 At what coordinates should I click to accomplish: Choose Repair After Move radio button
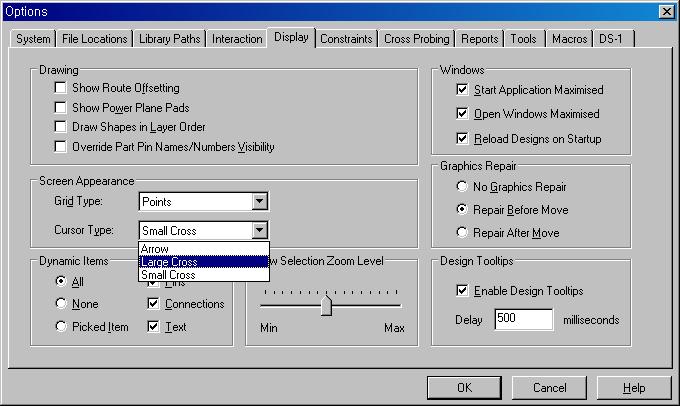461,233
